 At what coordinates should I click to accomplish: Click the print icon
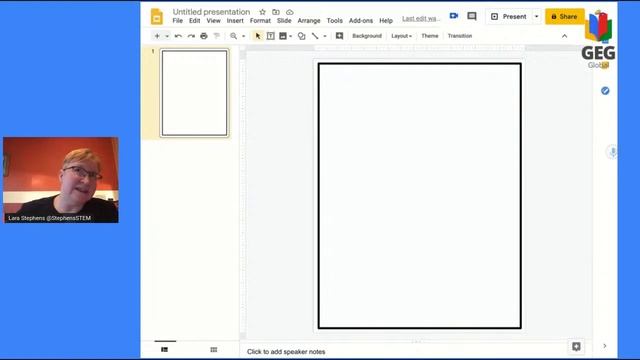[204, 36]
